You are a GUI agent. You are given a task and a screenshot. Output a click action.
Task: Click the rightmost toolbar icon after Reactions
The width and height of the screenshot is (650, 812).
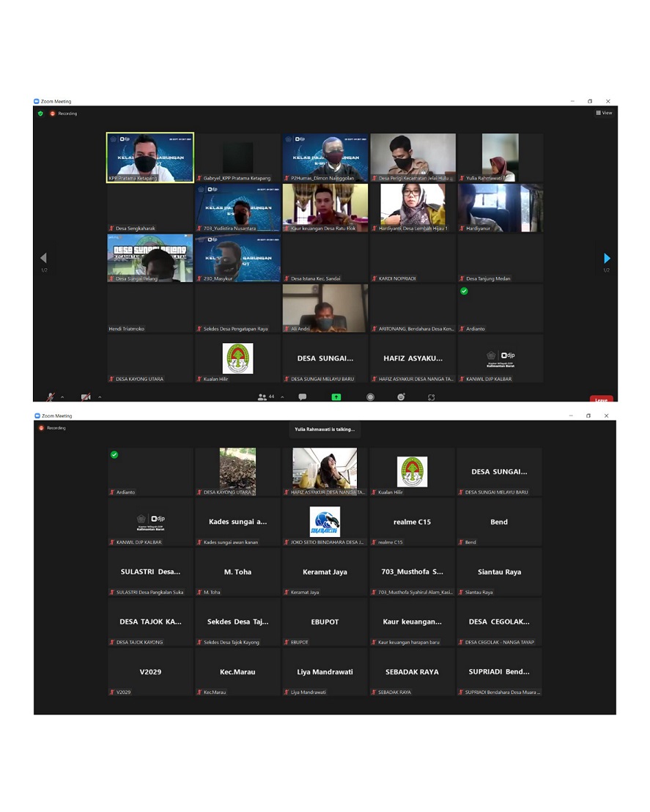click(x=431, y=397)
